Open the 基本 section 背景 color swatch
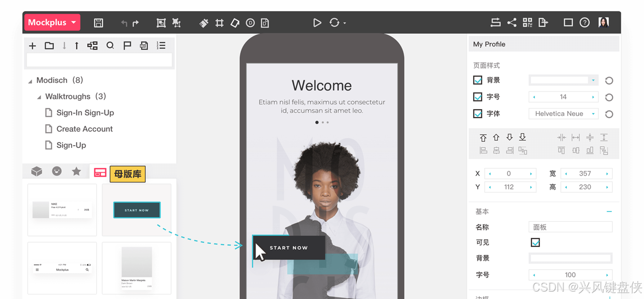Screen dimensions: 644x299 (x=570, y=258)
